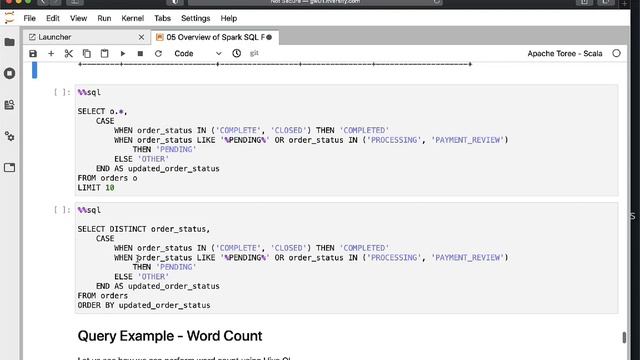Screen dimensions: 640x360
Task: Open the Help menu
Action: coord(229,18)
